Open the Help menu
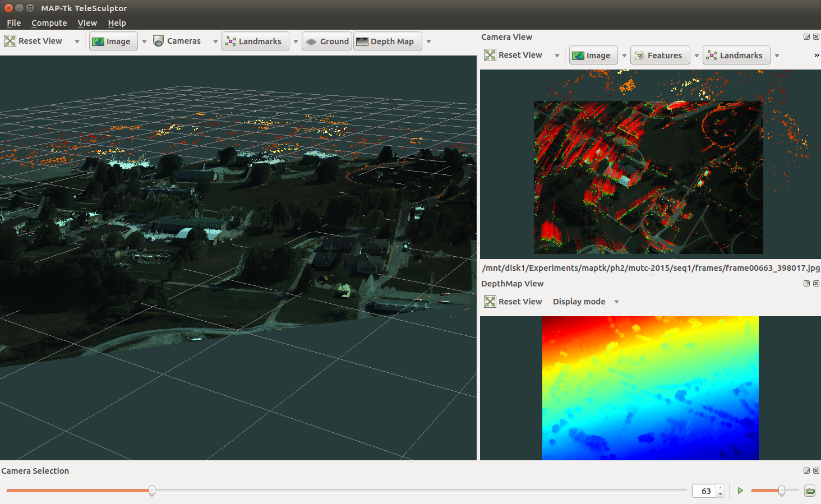This screenshot has height=504, width=821. pyautogui.click(x=117, y=23)
